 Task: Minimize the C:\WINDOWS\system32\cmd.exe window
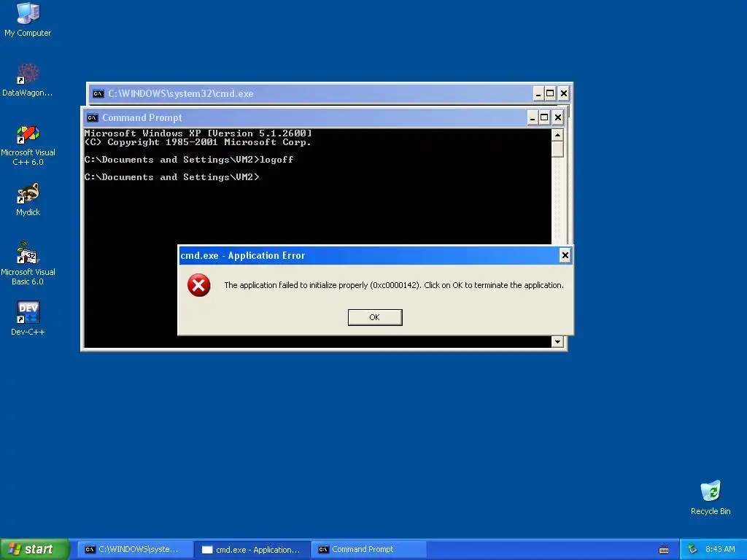point(538,93)
